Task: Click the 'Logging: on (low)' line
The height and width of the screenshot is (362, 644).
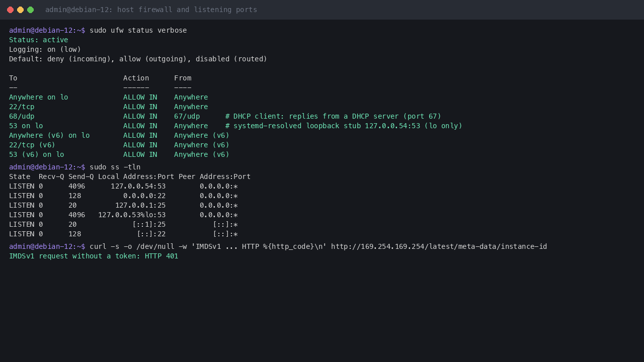Action: [x=45, y=49]
